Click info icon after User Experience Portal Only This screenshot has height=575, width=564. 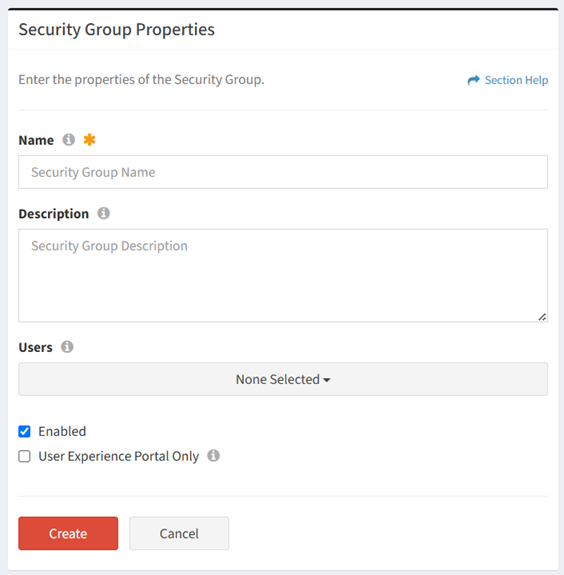tap(213, 455)
